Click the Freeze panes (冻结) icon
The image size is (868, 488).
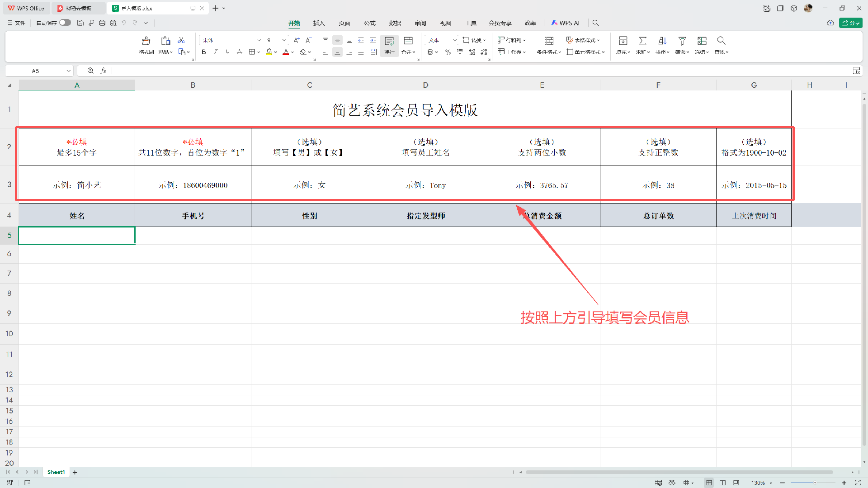pos(702,41)
